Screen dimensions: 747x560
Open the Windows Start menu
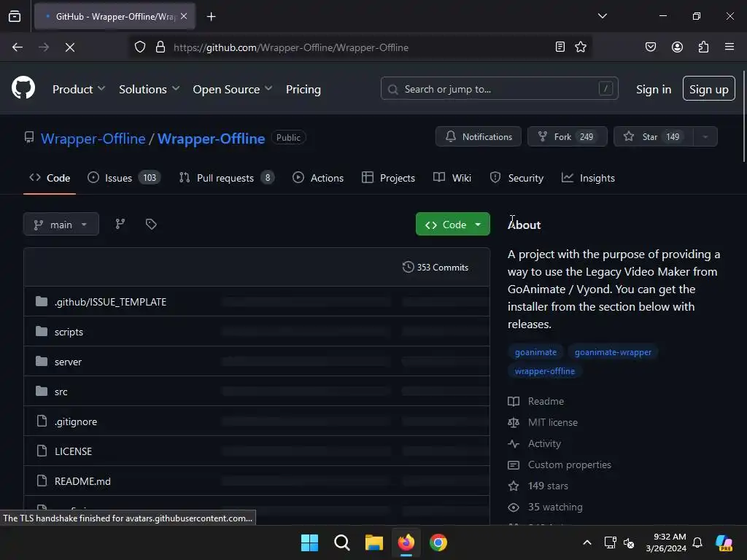coord(309,542)
